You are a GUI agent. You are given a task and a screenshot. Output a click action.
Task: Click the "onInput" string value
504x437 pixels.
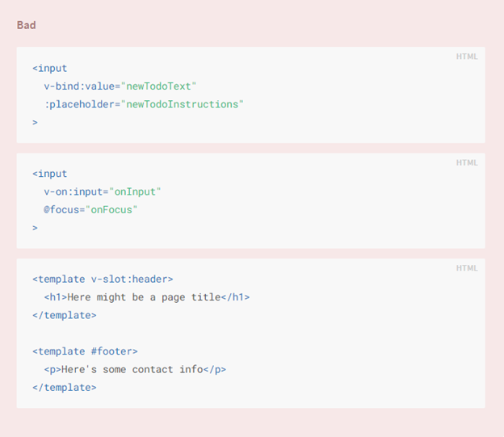click(135, 191)
